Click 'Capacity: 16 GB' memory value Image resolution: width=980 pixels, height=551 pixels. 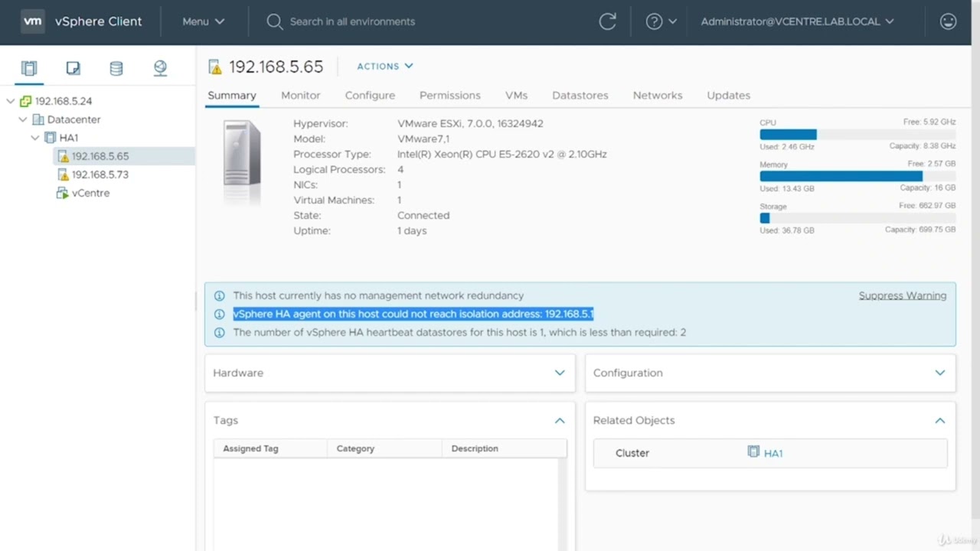[x=928, y=187]
